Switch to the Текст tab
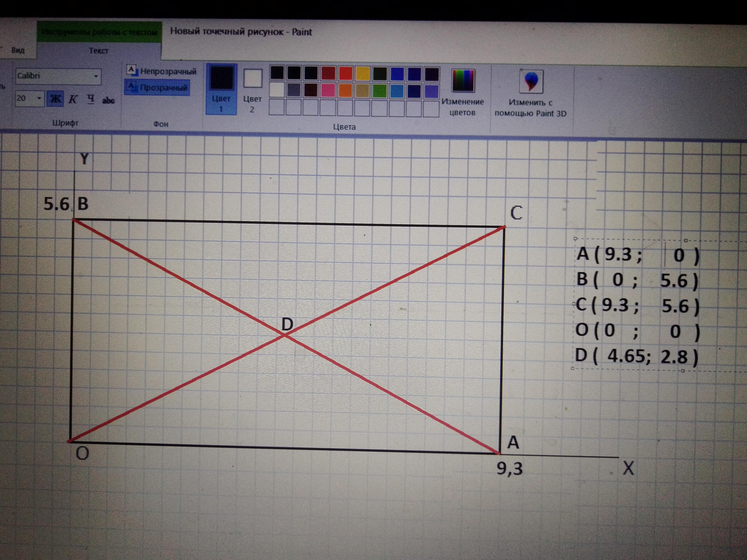The height and width of the screenshot is (560, 747). point(99,51)
